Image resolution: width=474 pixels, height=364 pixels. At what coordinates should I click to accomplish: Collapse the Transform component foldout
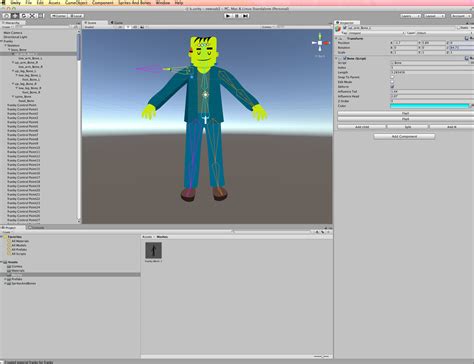[x=336, y=38]
